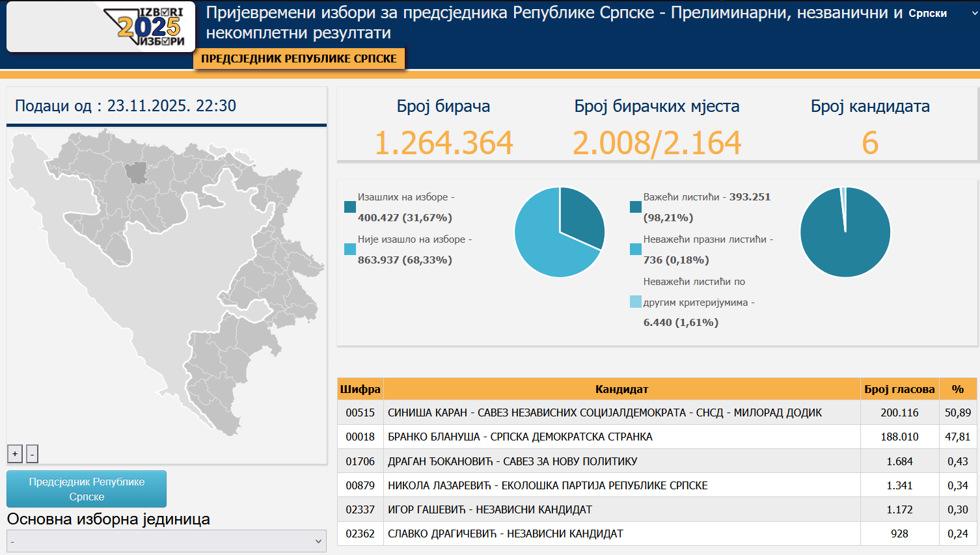980x555 pixels.
Task: Click the highlighted dark municipality on map
Action: pos(136,172)
